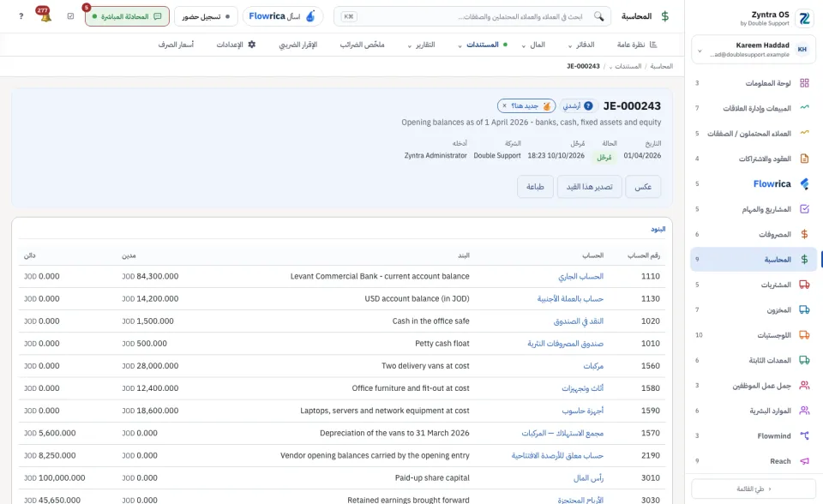
Task: Focus the global search input field
Action: pyautogui.click(x=472, y=16)
